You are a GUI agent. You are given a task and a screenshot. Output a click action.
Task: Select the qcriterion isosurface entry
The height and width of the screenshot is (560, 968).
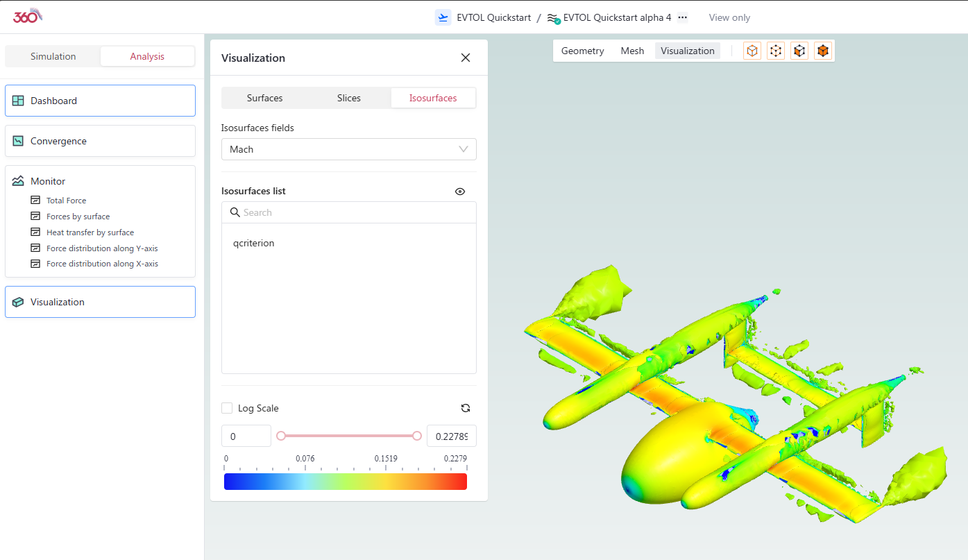pos(254,244)
